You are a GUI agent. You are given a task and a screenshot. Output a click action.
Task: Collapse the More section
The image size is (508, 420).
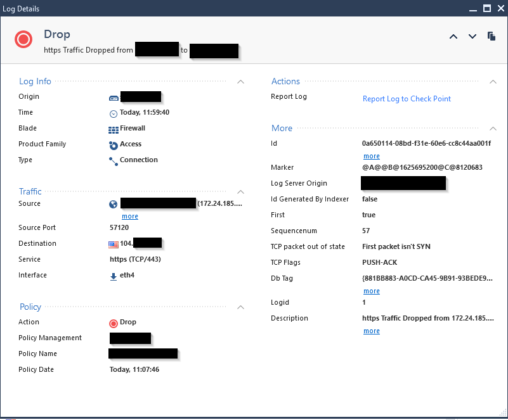(x=493, y=129)
